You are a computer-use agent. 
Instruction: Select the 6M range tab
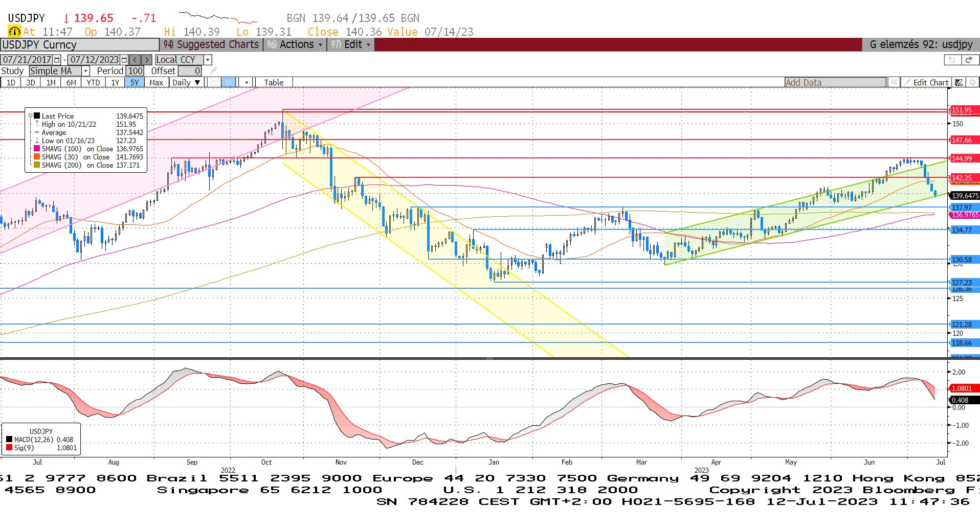(71, 82)
